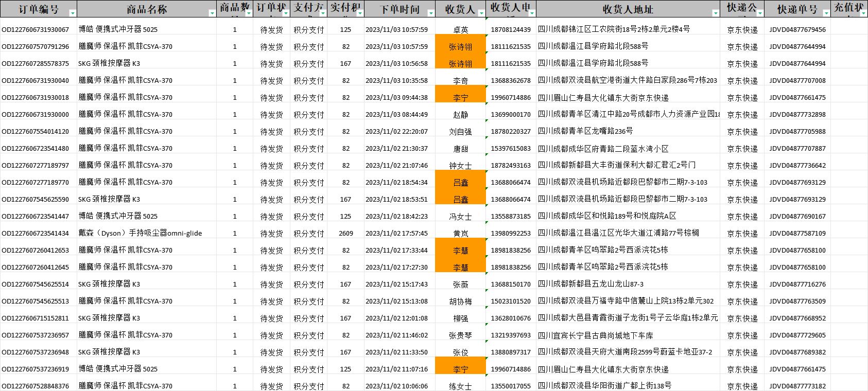Click recipient name 刘自强
Image resolution: width=868 pixels, height=391 pixels.
click(460, 132)
